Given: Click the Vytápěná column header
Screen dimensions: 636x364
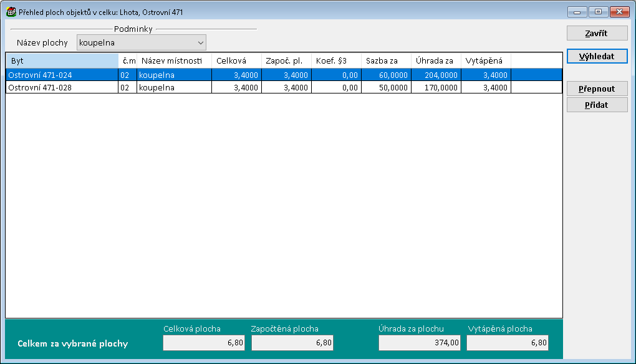Looking at the screenshot, I should pyautogui.click(x=486, y=60).
